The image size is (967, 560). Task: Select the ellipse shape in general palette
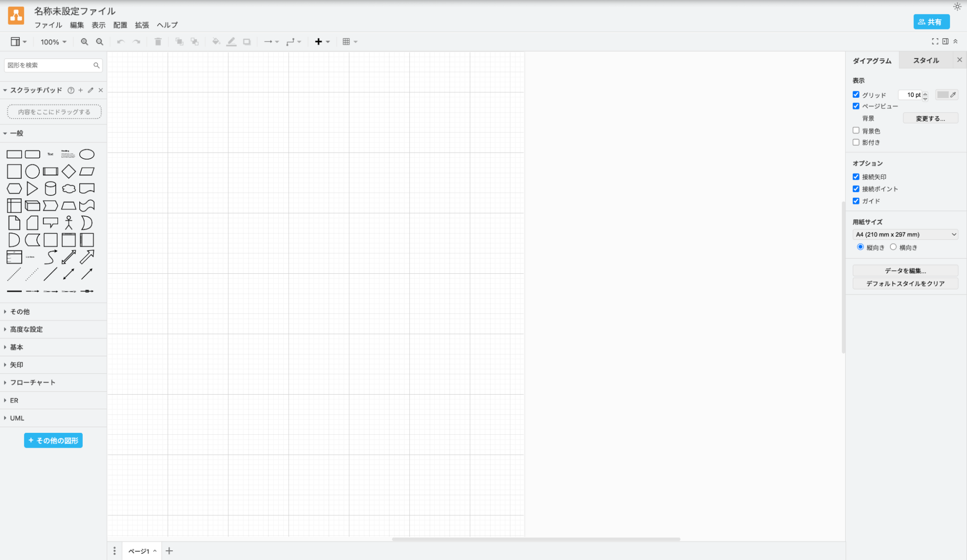pyautogui.click(x=87, y=154)
